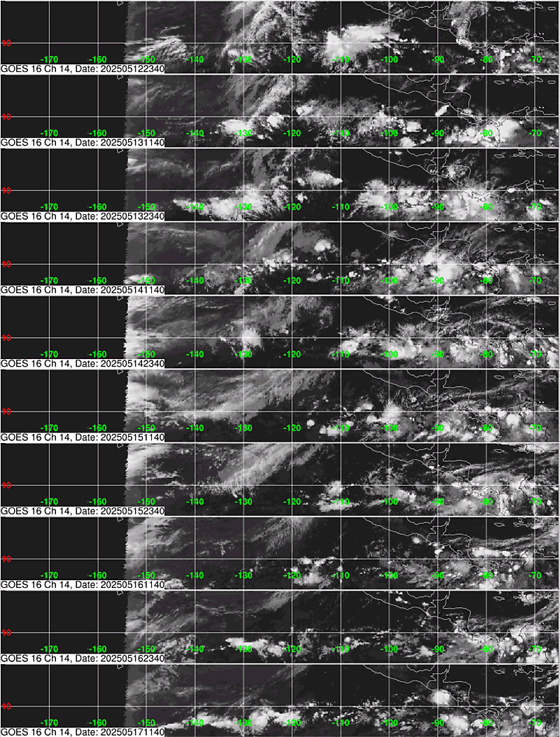The height and width of the screenshot is (737, 560).
Task: Select caption 'GOES 16 Ch 14, Date: 202505132340'
Action: (x=83, y=216)
